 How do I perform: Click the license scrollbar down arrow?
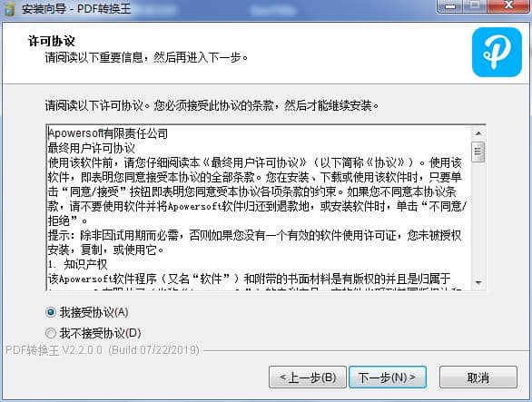478,282
